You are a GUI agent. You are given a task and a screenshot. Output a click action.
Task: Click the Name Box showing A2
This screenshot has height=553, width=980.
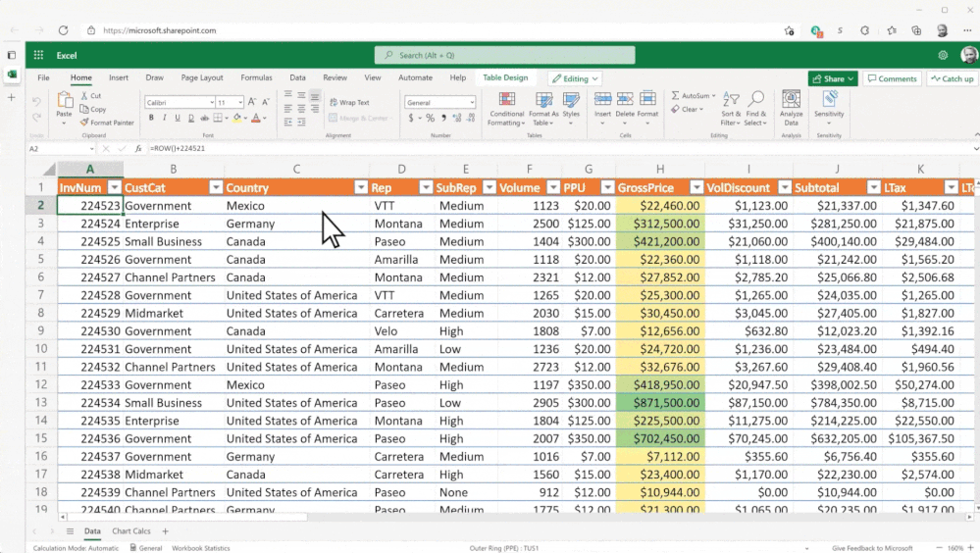(x=61, y=149)
